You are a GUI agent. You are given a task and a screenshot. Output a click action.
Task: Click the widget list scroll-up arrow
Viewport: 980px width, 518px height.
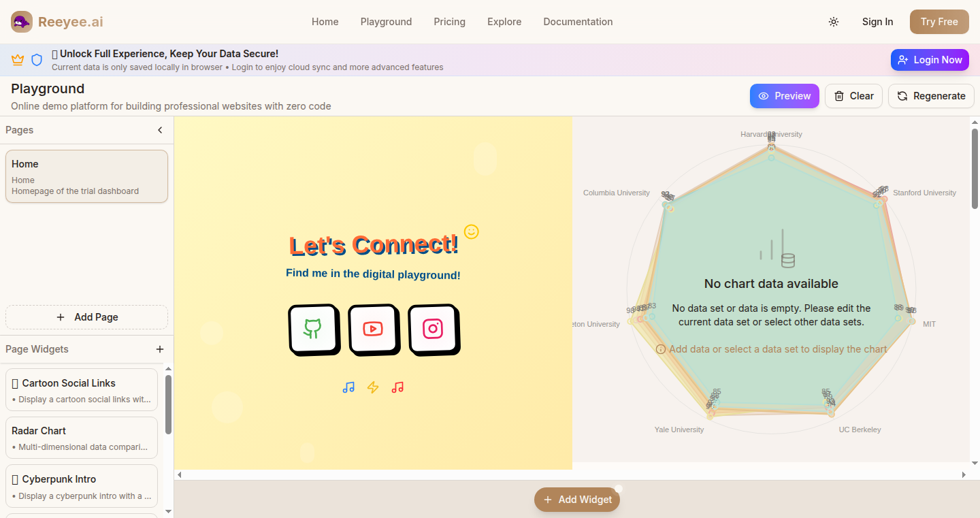coord(168,369)
